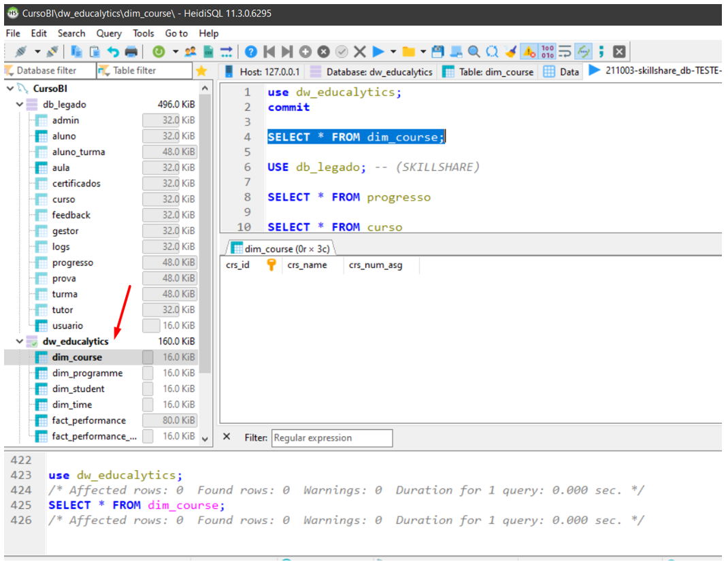Open dropdown arrow next to the Run play icon

(x=393, y=52)
